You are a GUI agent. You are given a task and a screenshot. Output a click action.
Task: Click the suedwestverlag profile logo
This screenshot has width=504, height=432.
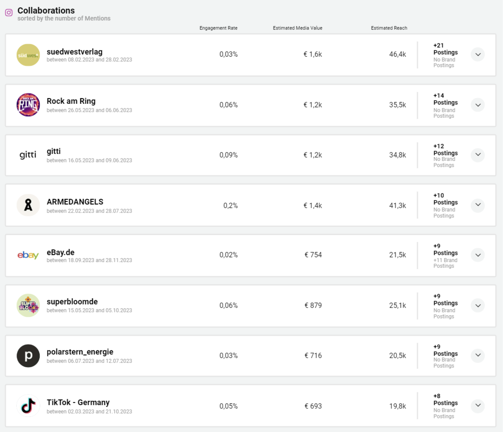pos(28,55)
